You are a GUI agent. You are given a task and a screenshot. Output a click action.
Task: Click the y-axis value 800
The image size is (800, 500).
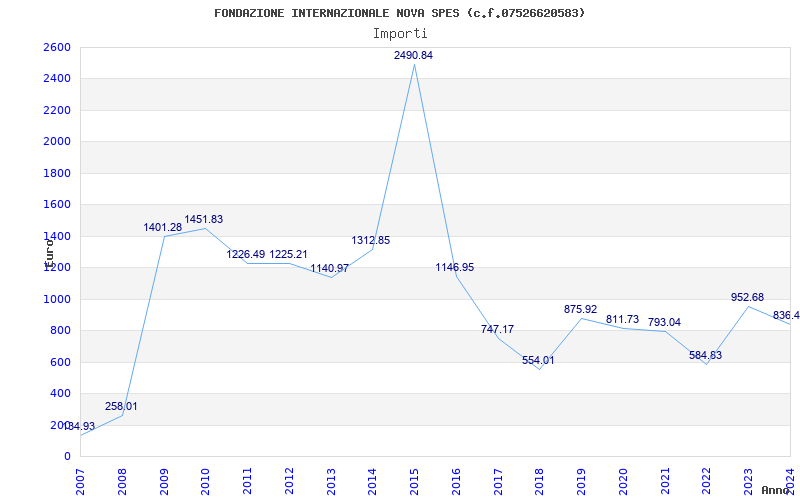(61, 331)
